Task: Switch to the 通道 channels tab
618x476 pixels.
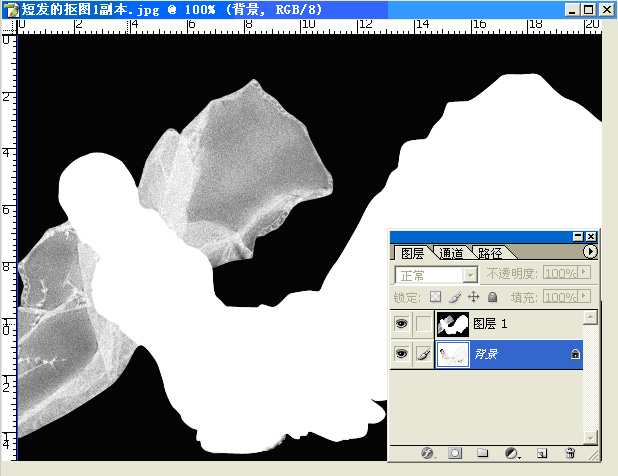Action: click(451, 253)
